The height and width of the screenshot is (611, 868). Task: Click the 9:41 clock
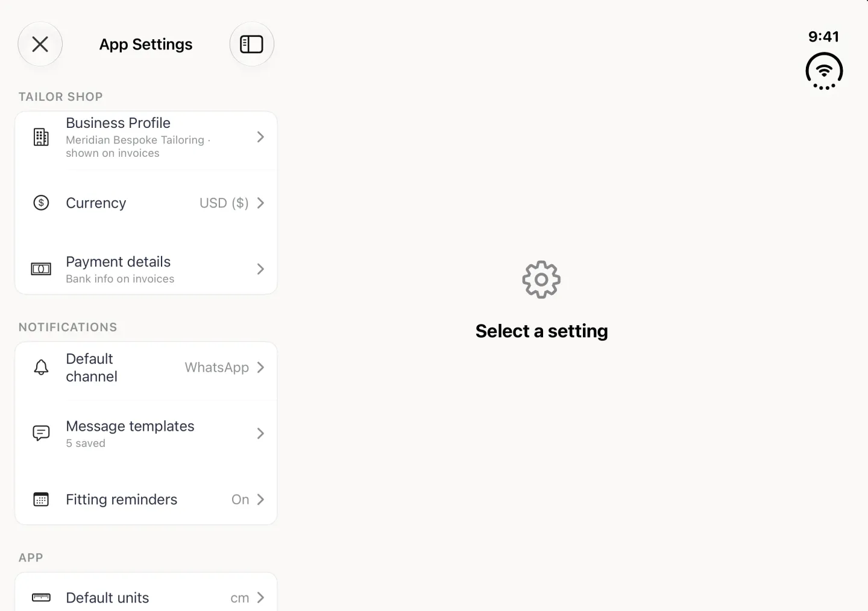[824, 37]
